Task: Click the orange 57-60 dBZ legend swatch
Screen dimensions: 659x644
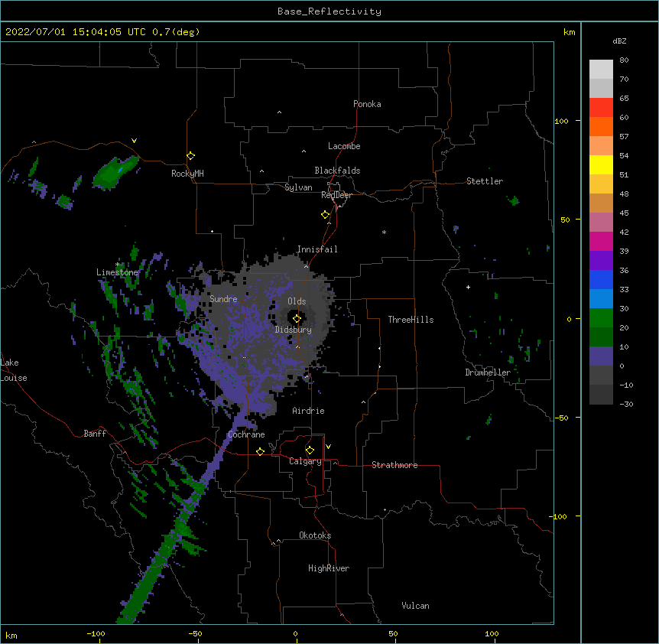Action: (601, 126)
